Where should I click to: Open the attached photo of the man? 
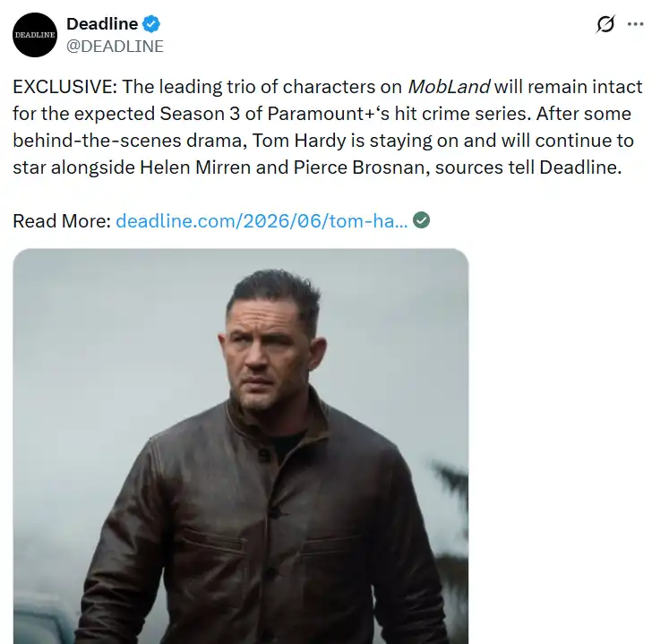click(x=241, y=446)
